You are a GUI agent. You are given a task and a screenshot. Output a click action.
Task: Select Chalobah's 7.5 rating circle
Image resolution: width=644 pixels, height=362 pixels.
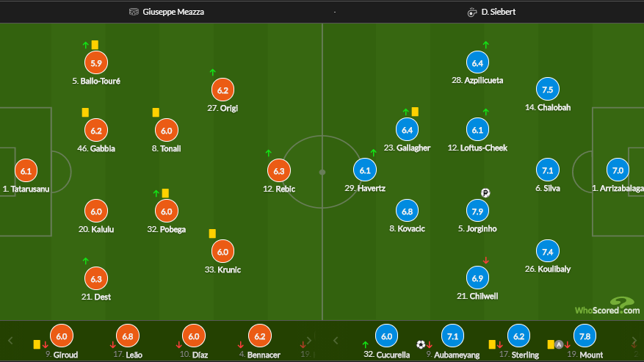(x=548, y=90)
